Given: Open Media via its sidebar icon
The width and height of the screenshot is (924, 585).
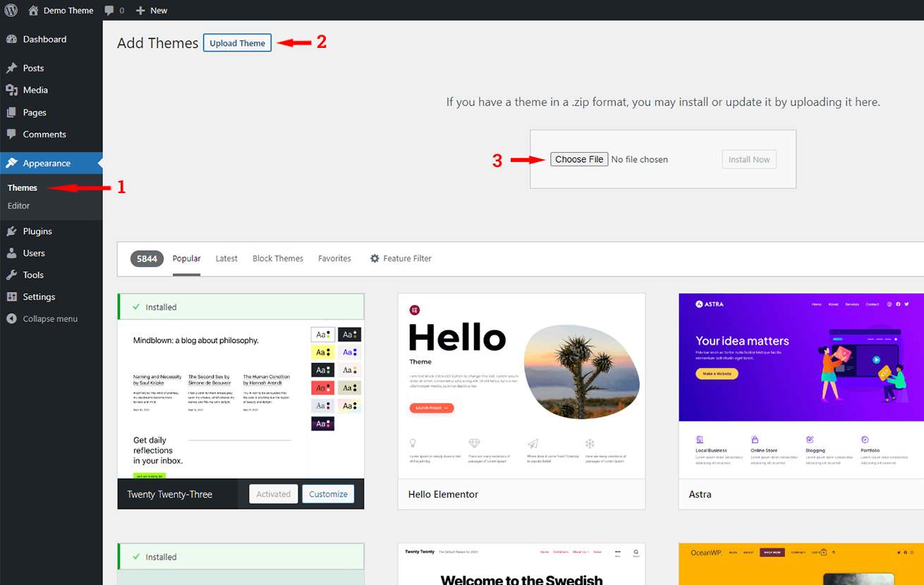Looking at the screenshot, I should [x=12, y=90].
